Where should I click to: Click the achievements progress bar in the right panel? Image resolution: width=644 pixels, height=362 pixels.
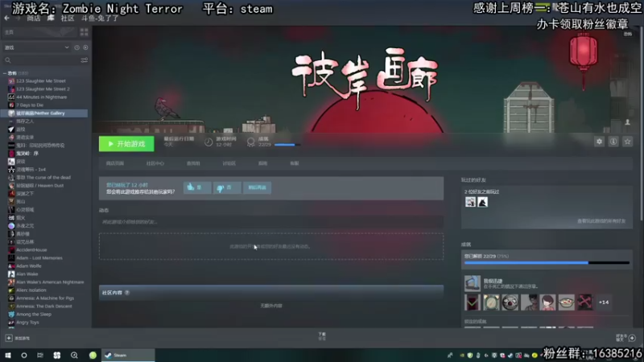(x=547, y=263)
